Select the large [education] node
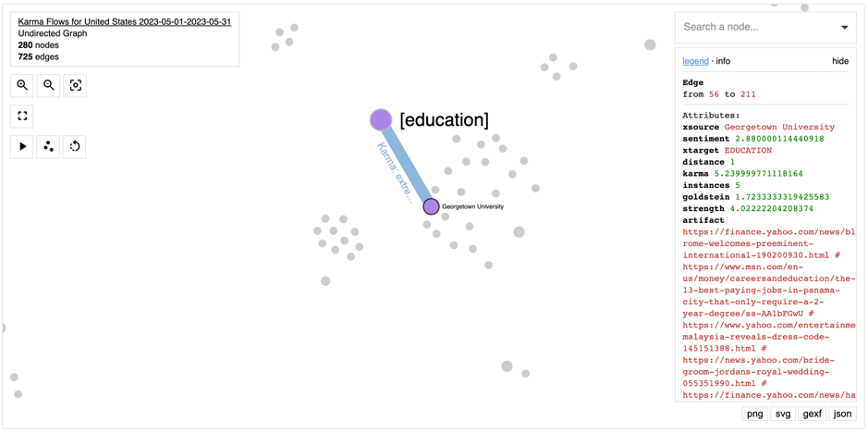 pyautogui.click(x=381, y=119)
